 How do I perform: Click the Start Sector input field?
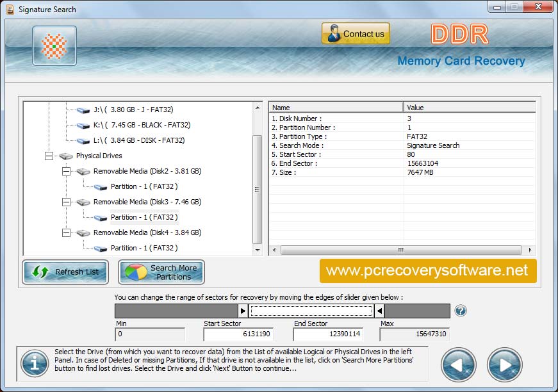[238, 334]
